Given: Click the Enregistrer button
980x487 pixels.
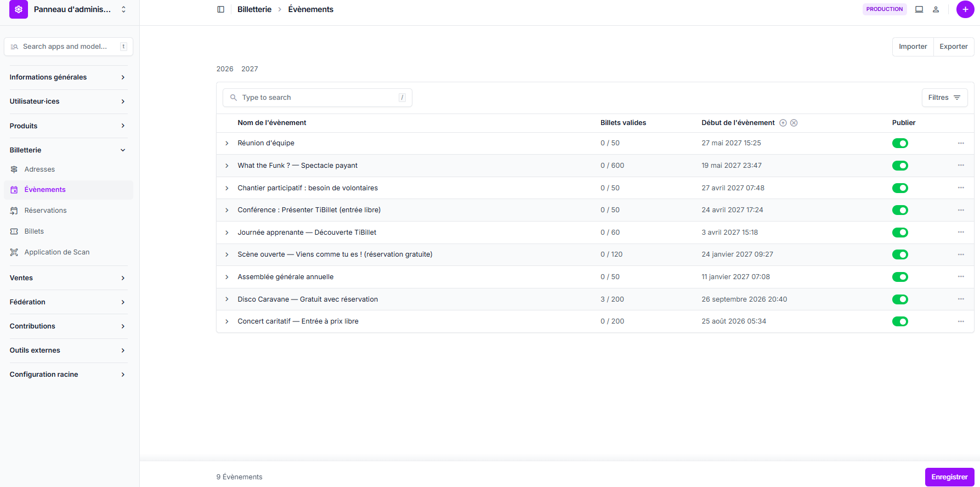Looking at the screenshot, I should 949,477.
